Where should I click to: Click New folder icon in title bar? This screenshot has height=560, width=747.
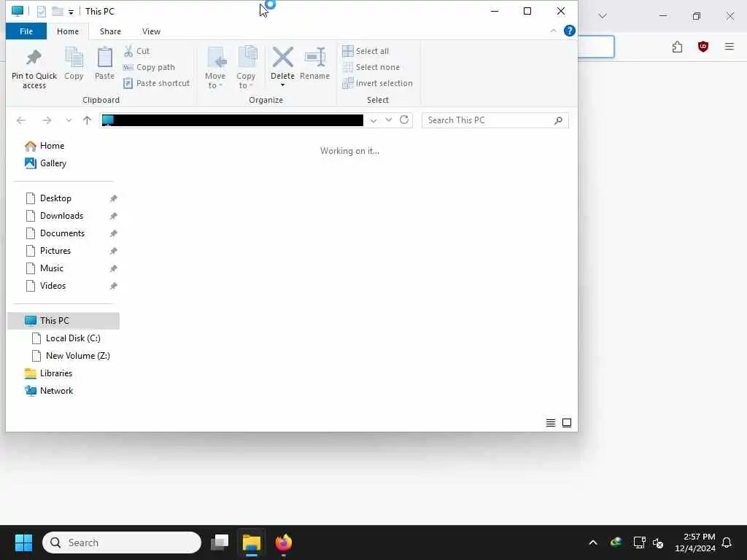pyautogui.click(x=58, y=12)
